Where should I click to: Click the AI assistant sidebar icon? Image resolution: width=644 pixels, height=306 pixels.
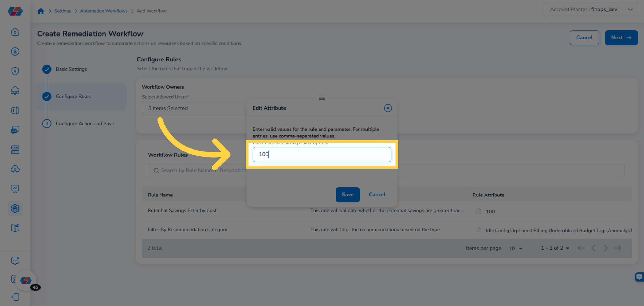(15, 130)
